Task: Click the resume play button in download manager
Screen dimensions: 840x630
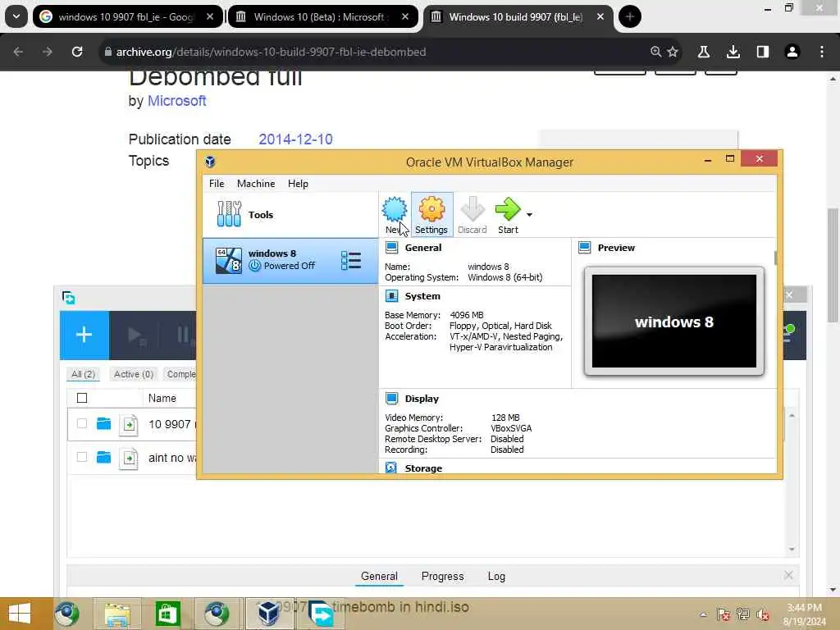Action: pos(137,336)
